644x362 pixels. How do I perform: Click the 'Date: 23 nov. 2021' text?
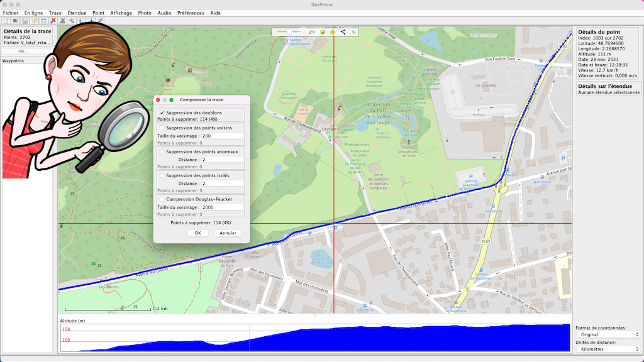pyautogui.click(x=598, y=59)
